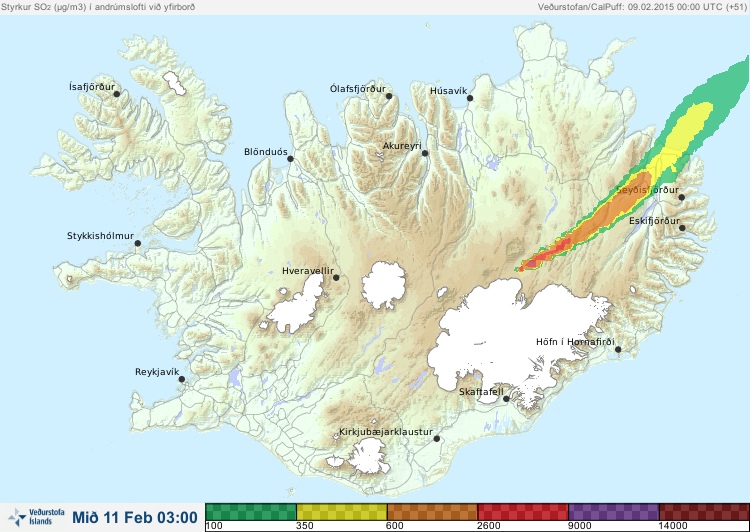Click the 'Akureyri' label text

click(x=402, y=146)
